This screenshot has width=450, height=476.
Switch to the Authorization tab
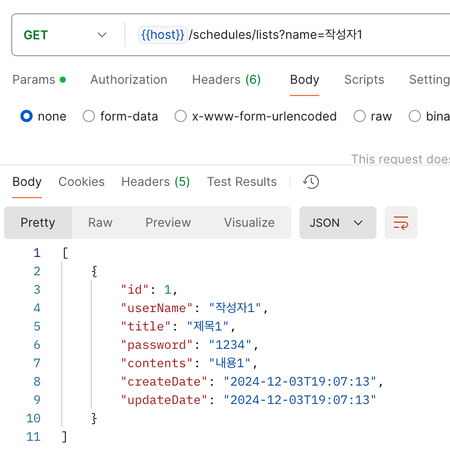[129, 80]
